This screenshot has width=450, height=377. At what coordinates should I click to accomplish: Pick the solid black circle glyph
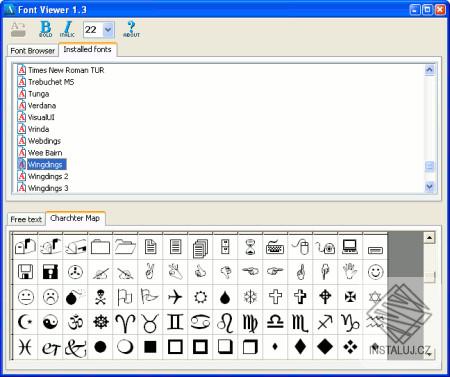click(100, 347)
